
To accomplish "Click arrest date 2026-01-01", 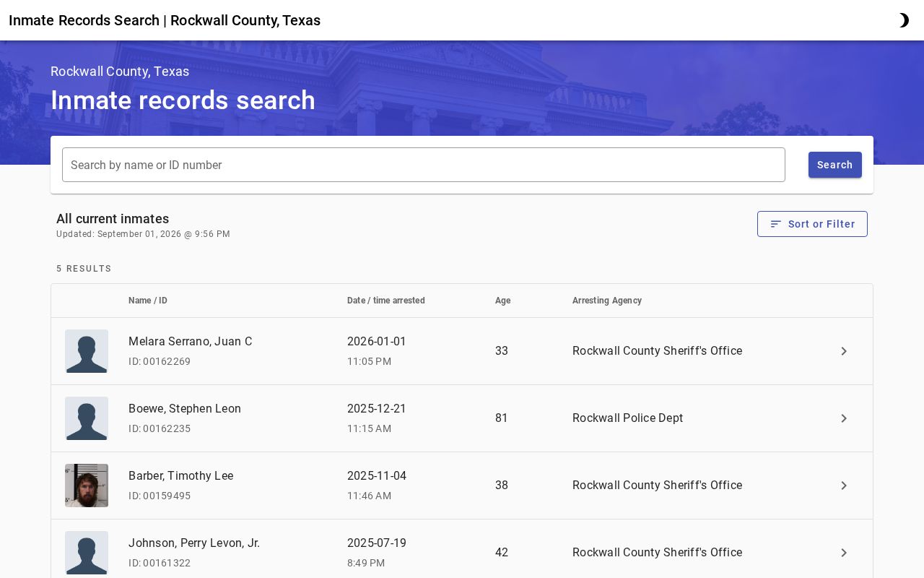I will pos(377,342).
